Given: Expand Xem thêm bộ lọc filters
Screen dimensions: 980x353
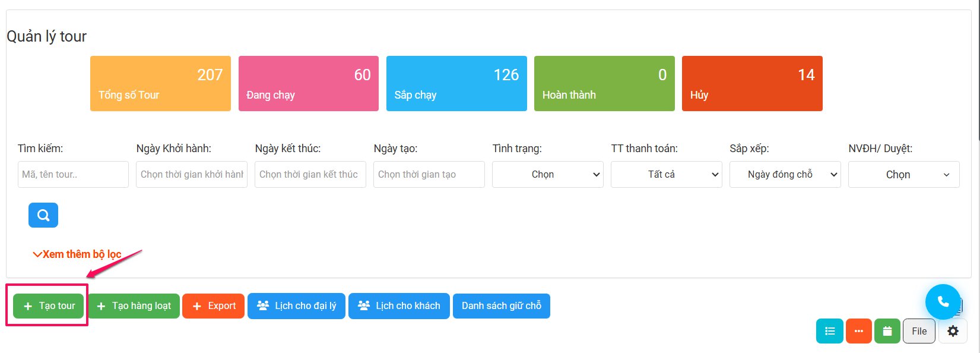Looking at the screenshot, I should 77,254.
